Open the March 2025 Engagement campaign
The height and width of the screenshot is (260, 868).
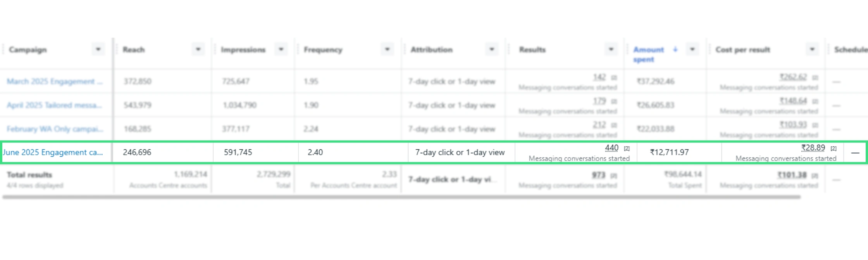pyautogui.click(x=55, y=82)
